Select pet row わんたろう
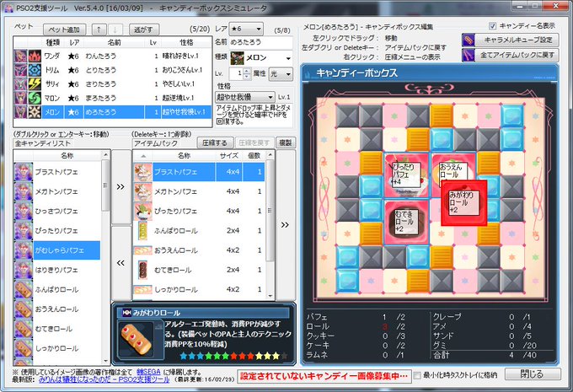Image resolution: width=573 pixels, height=392 pixels. (113, 56)
